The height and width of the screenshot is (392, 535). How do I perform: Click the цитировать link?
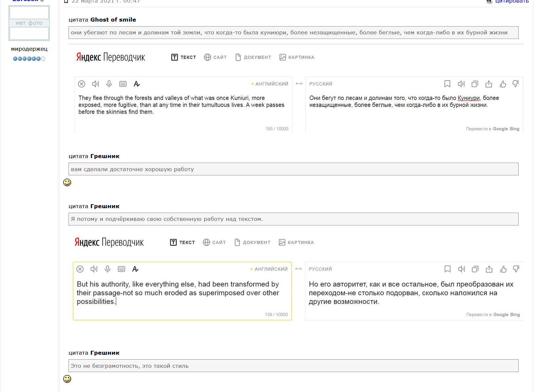click(x=512, y=1)
